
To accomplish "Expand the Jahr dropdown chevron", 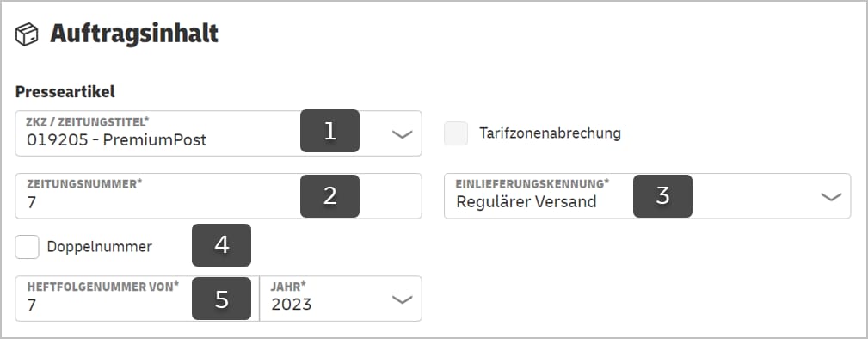I will (403, 299).
